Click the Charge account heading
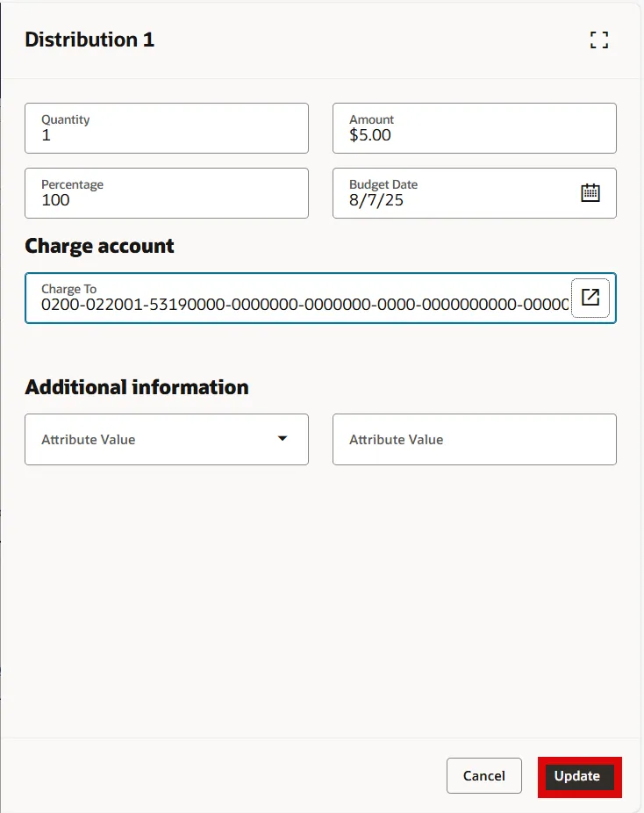Viewport: 644px width, 813px height. tap(99, 246)
